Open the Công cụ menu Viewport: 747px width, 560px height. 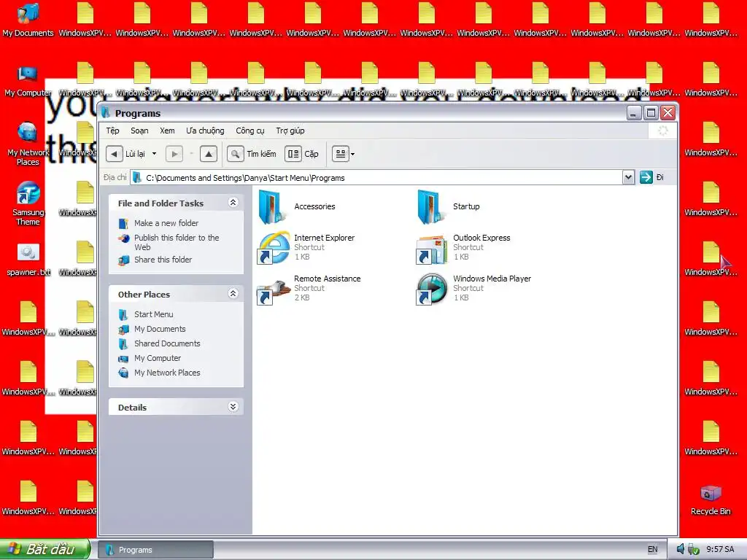(x=250, y=131)
